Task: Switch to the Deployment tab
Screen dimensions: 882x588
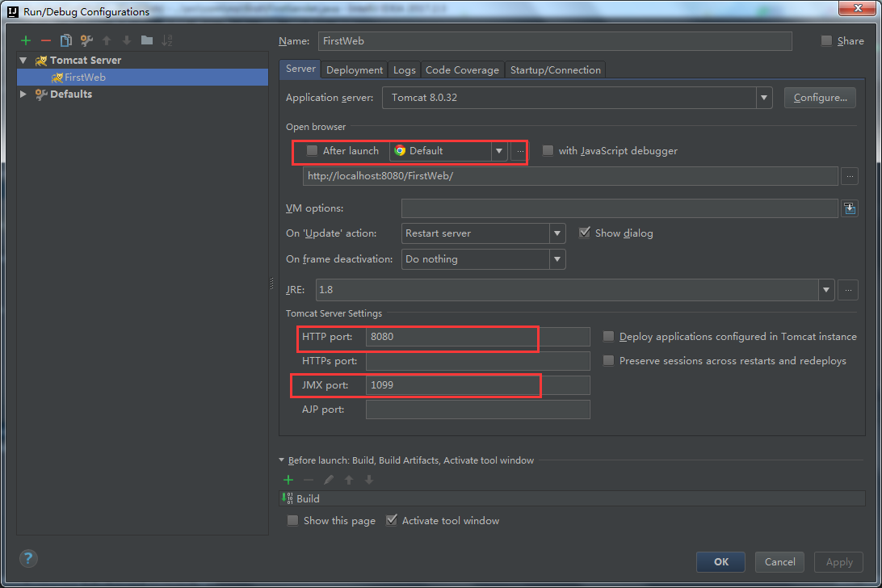Action: click(355, 69)
